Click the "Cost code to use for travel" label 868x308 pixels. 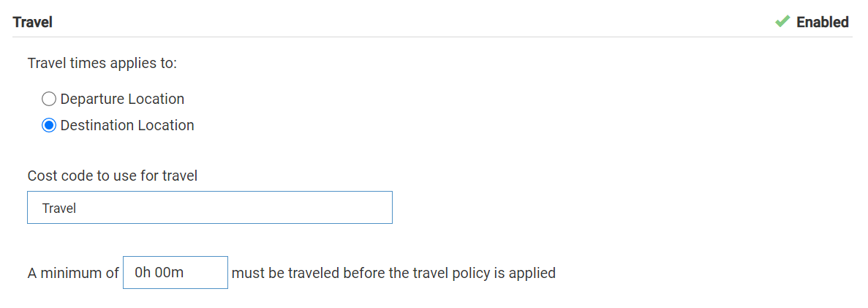click(x=113, y=176)
